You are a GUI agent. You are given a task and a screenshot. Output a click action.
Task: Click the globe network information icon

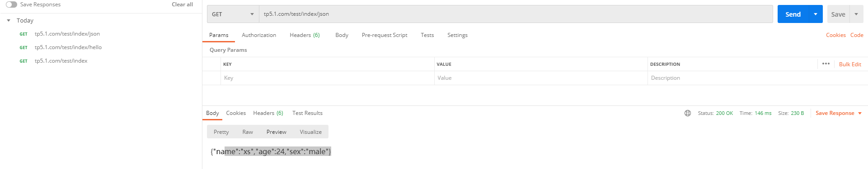point(688,113)
